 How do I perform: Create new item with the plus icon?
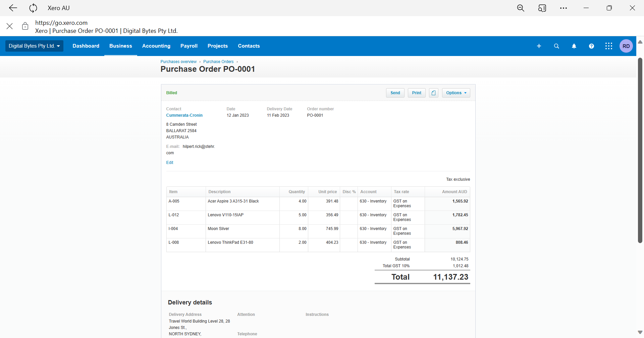click(x=539, y=46)
